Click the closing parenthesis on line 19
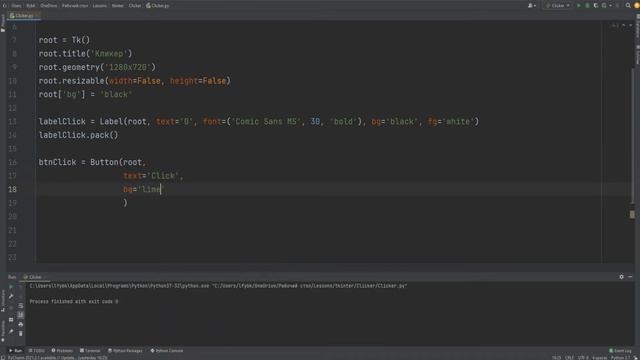640x360 pixels. pyautogui.click(x=125, y=202)
